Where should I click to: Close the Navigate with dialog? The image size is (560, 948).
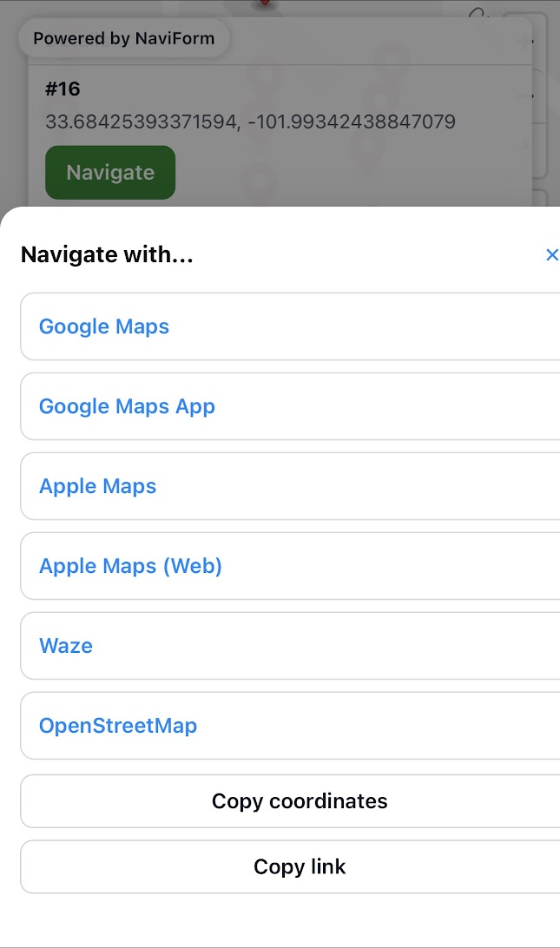[552, 254]
